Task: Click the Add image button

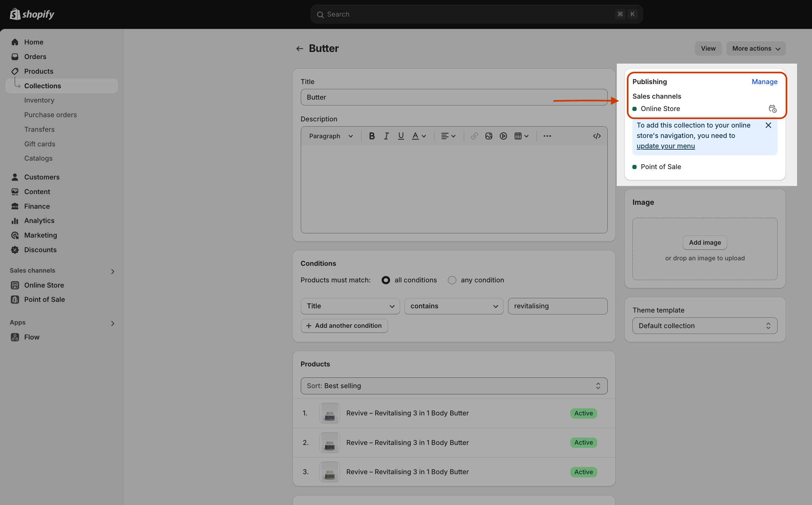Action: click(x=705, y=243)
